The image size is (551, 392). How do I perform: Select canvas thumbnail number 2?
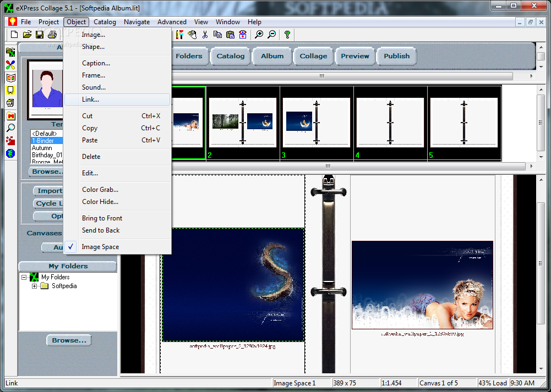click(243, 123)
